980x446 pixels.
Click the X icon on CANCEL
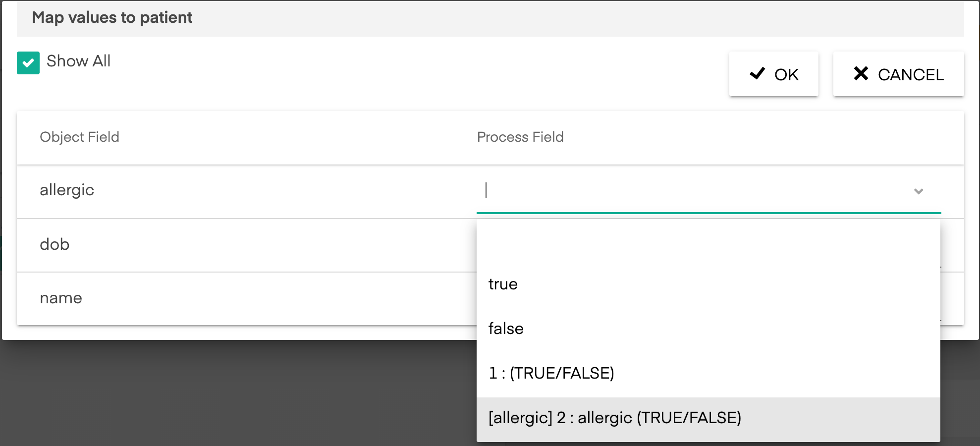coord(861,73)
